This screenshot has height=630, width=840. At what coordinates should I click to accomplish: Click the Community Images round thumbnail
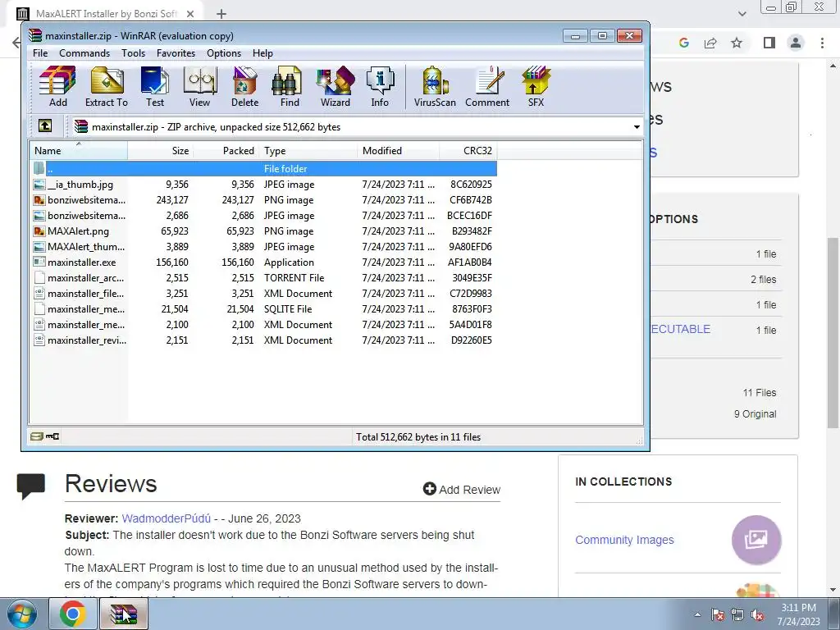(x=756, y=540)
